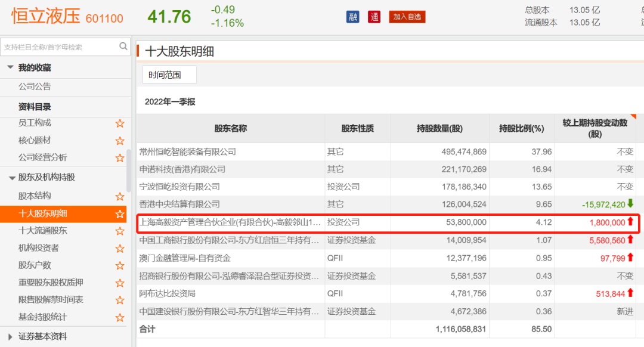Click the search magnifier icon
644x347 pixels.
point(123,47)
